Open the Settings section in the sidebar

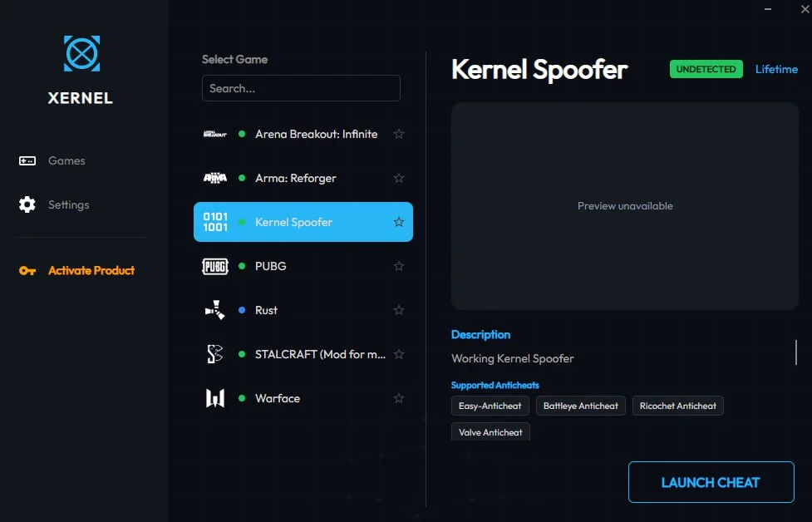[x=68, y=204]
